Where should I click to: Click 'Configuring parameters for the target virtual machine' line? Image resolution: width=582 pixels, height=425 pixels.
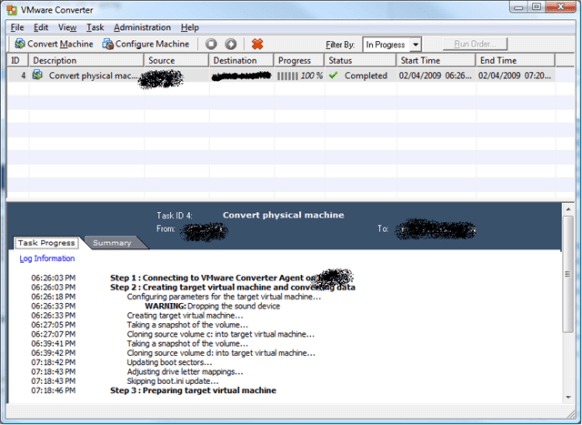[x=224, y=297]
